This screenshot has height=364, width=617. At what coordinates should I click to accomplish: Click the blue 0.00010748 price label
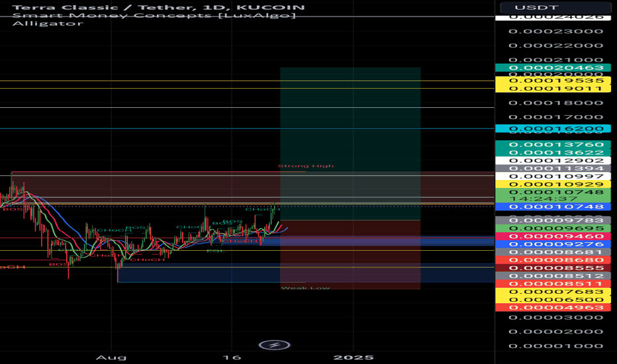(553, 206)
